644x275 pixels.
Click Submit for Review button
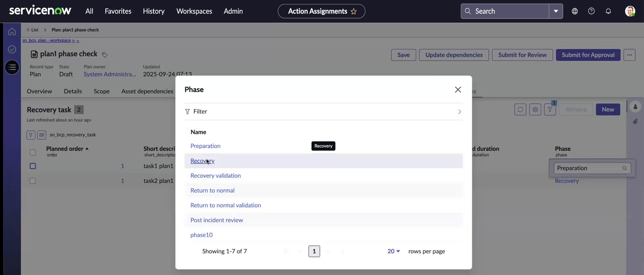[x=522, y=55]
